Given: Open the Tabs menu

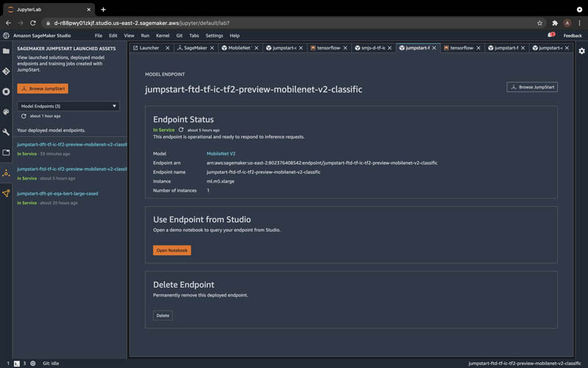Looking at the screenshot, I should coord(194,35).
